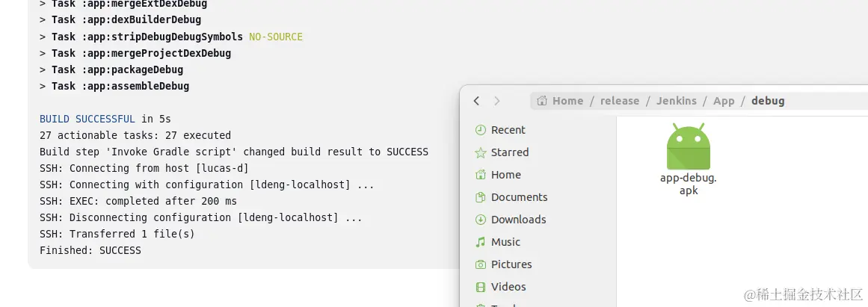Image resolution: width=868 pixels, height=307 pixels.
Task: Select the 'Invoke Gradle script' build step line
Action: coord(234,152)
